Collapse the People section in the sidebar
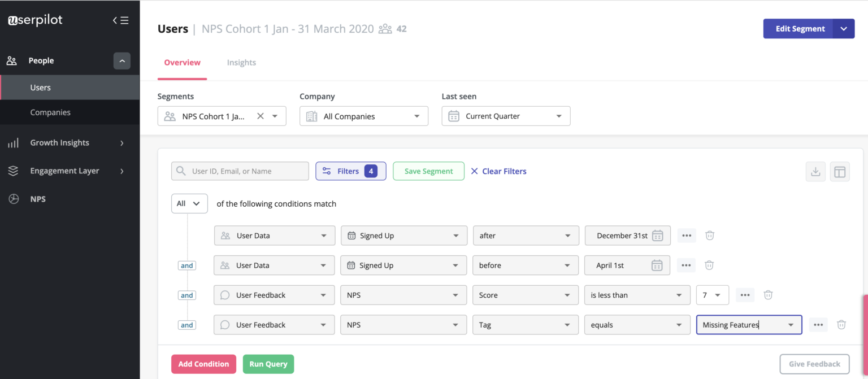This screenshot has width=868, height=379. click(x=121, y=60)
